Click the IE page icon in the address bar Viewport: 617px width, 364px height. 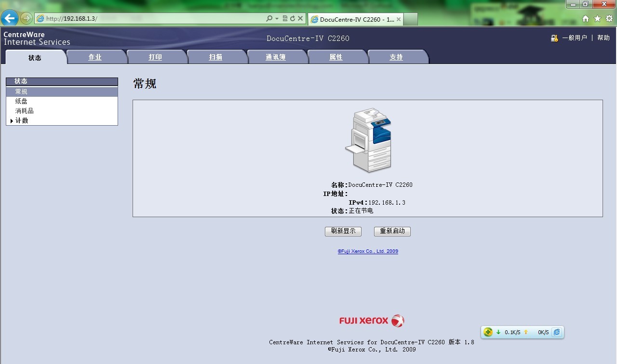(x=40, y=18)
